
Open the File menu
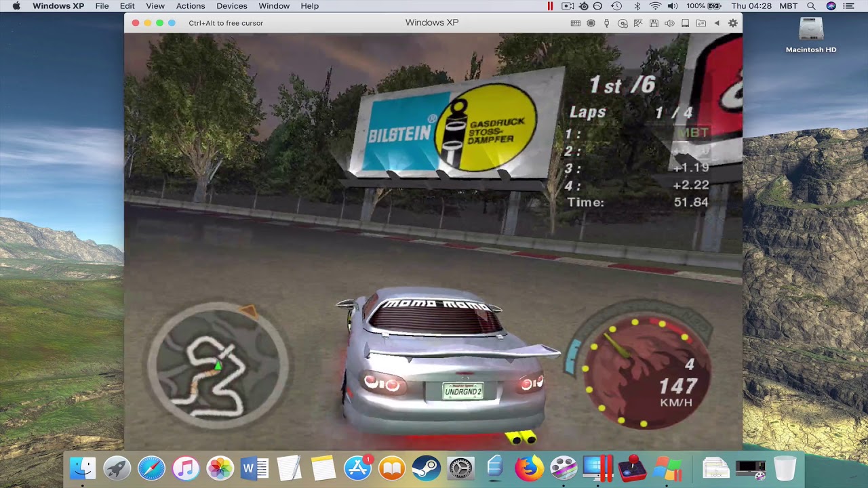(102, 6)
